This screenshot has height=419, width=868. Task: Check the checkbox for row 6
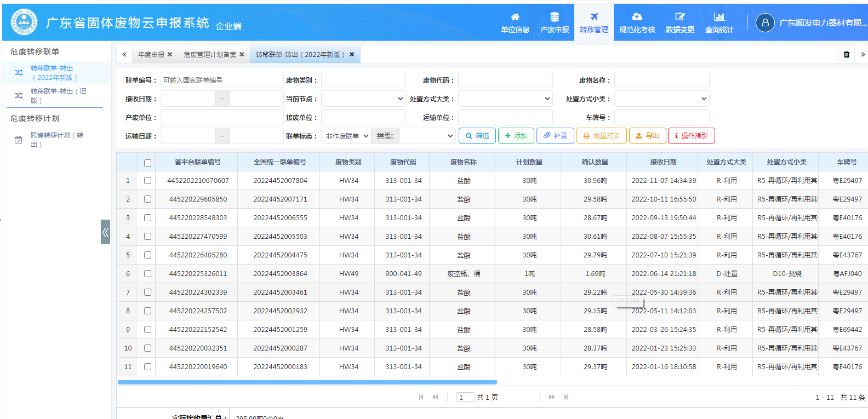[x=147, y=274]
